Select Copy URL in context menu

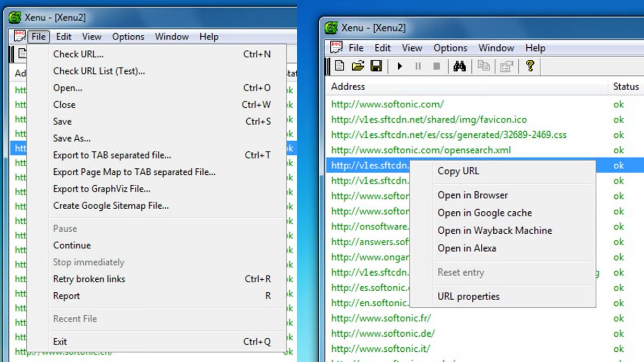click(x=503, y=171)
